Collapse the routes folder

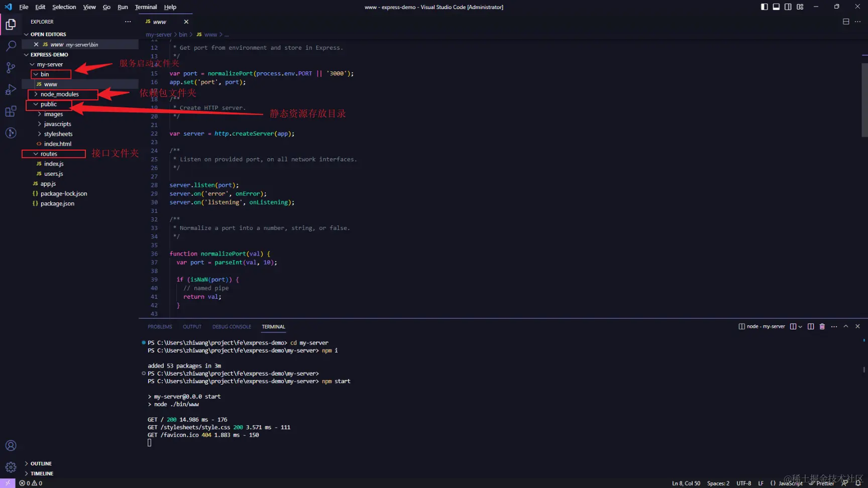point(49,154)
